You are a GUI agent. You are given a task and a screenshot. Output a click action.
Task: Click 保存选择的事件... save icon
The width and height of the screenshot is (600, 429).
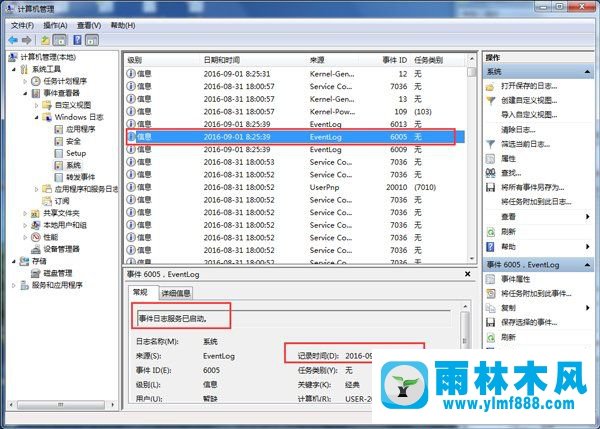[x=491, y=323]
